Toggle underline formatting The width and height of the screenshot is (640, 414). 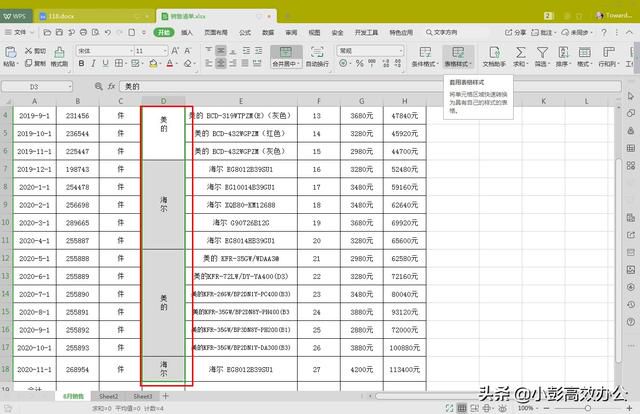105,63
